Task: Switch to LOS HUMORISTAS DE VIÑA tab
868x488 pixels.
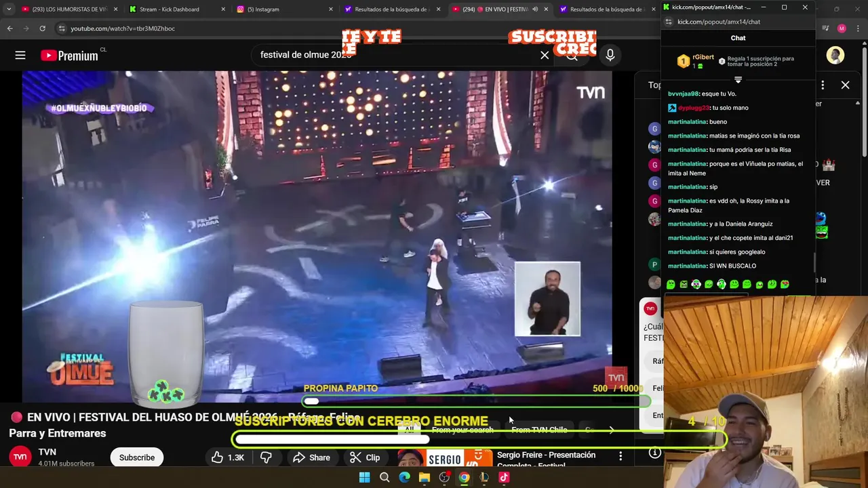Action: point(69,9)
